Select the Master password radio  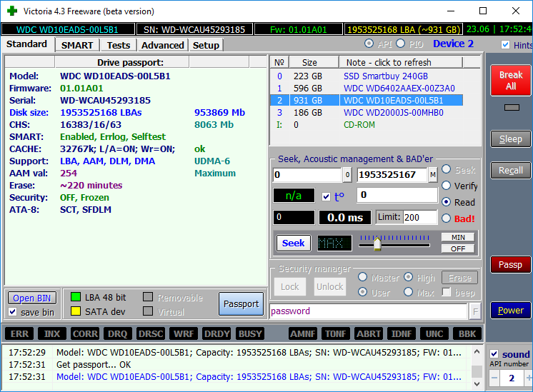tap(363, 277)
